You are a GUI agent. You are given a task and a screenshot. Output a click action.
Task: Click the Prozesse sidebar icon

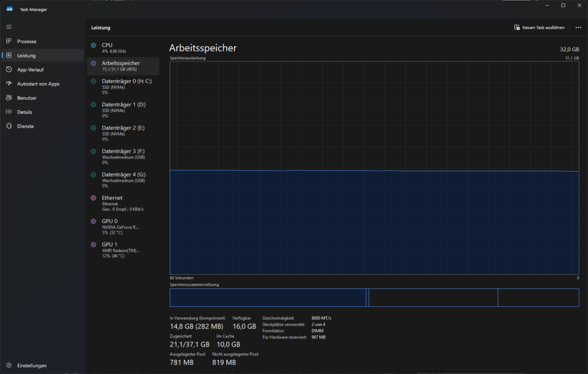[x=9, y=41]
